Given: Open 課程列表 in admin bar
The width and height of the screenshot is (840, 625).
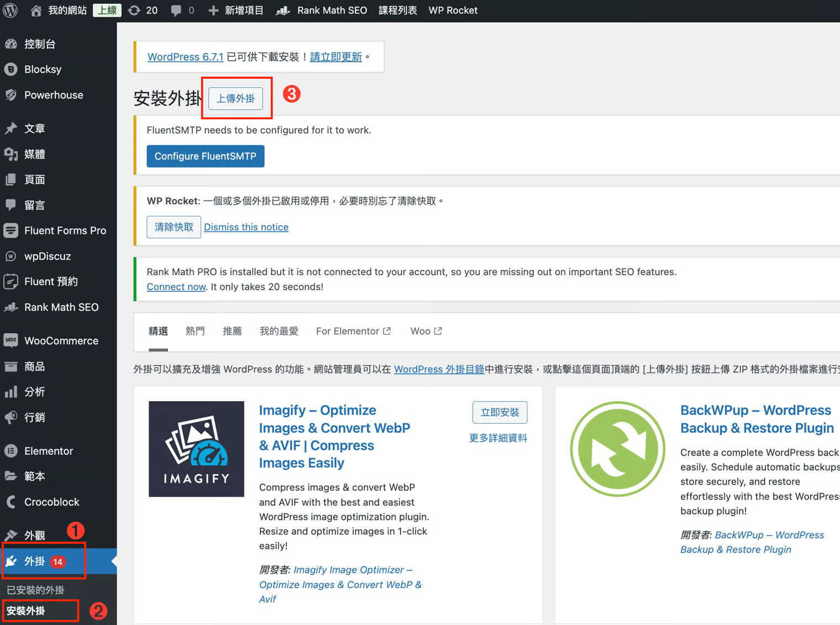Looking at the screenshot, I should tap(398, 10).
